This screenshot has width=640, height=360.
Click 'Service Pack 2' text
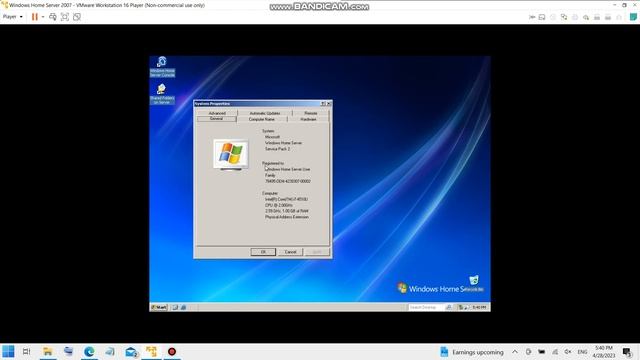(277, 149)
